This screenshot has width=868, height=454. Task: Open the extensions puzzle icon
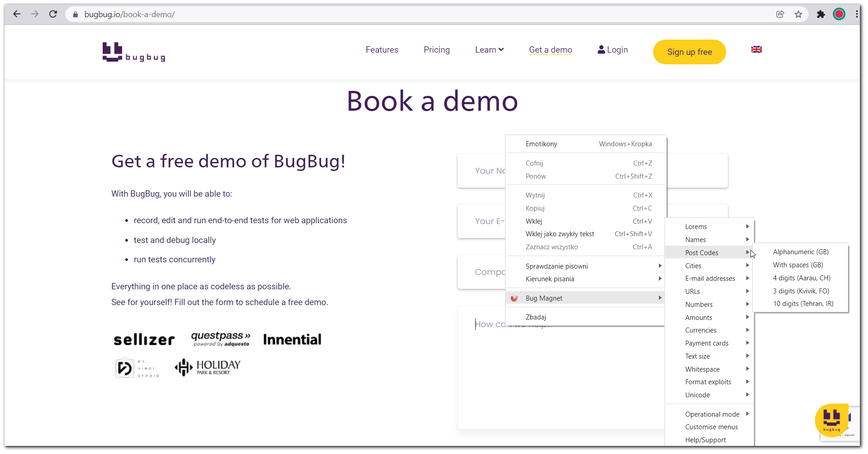pyautogui.click(x=821, y=14)
